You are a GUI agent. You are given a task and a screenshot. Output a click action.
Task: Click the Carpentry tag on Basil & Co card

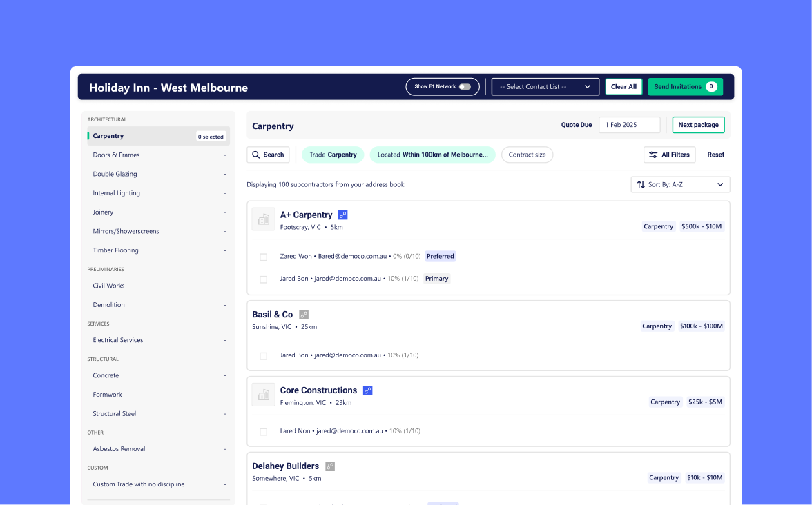(657, 326)
